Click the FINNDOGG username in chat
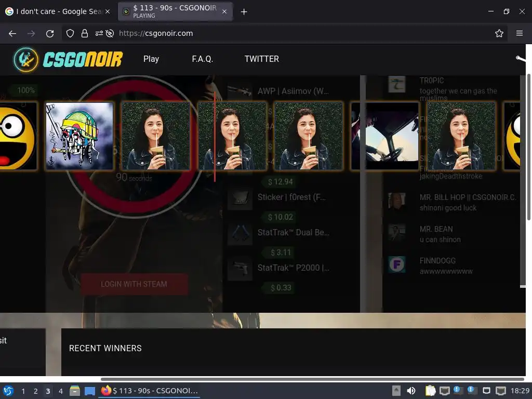 tap(437, 261)
